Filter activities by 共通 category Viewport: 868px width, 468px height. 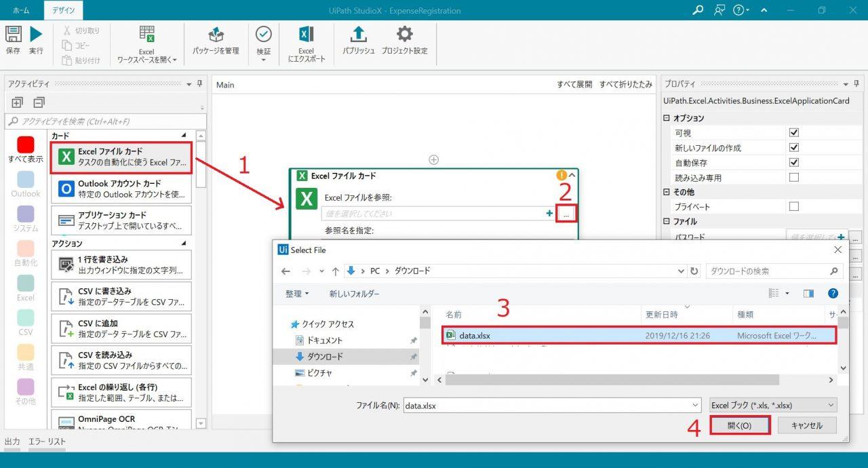(26, 357)
